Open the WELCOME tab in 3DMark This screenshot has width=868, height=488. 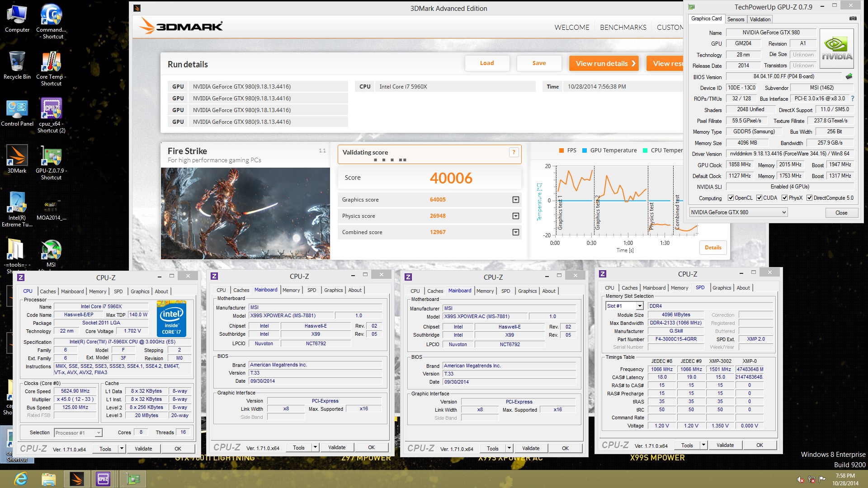[x=572, y=28]
